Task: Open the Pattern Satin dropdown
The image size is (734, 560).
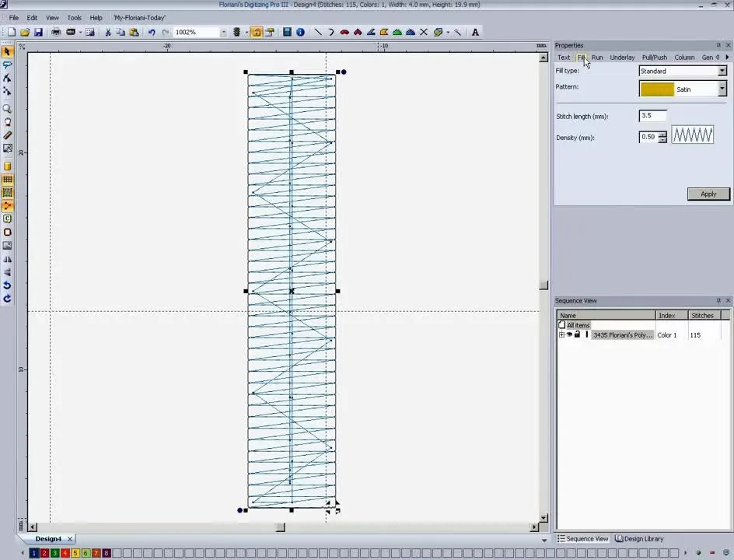Action: pos(722,89)
